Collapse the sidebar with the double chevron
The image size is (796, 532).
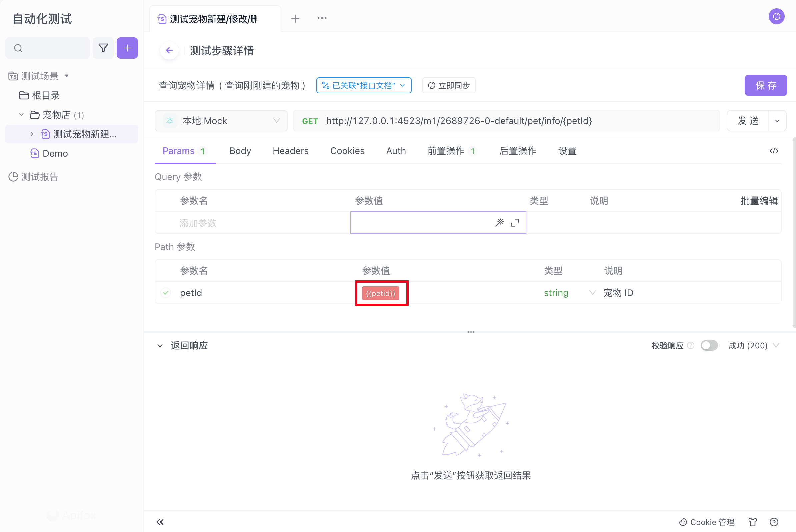[x=160, y=521]
